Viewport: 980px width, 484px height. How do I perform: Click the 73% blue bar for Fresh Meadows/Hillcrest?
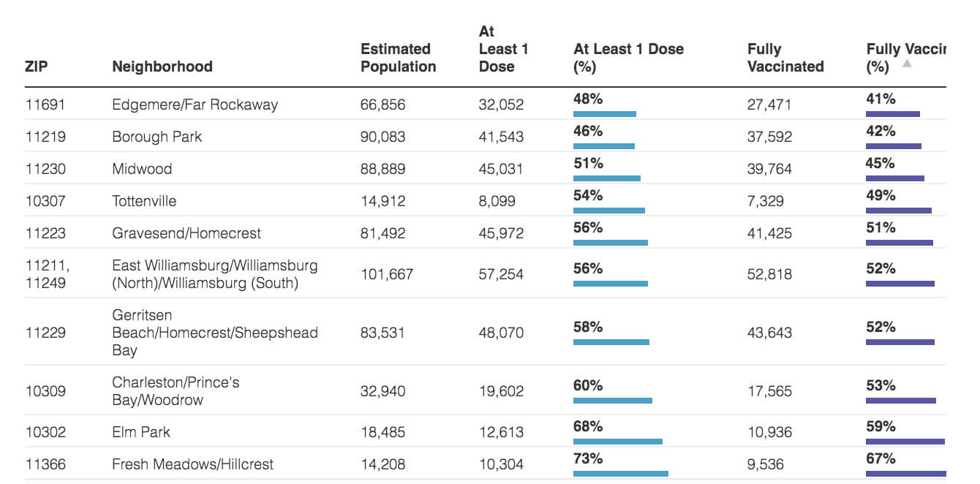pos(620,474)
